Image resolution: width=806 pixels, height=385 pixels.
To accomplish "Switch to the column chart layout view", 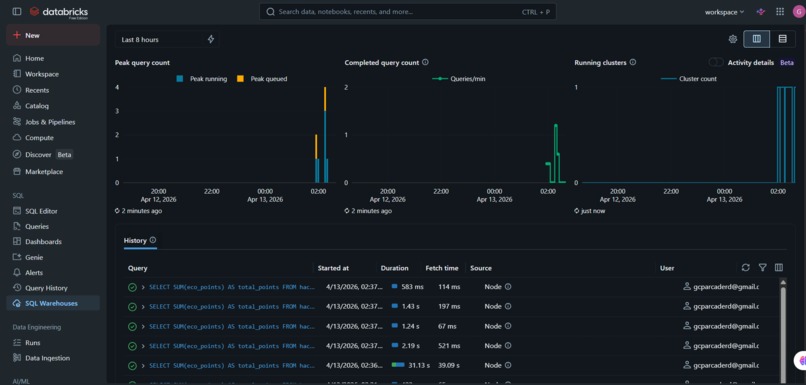I will click(757, 39).
